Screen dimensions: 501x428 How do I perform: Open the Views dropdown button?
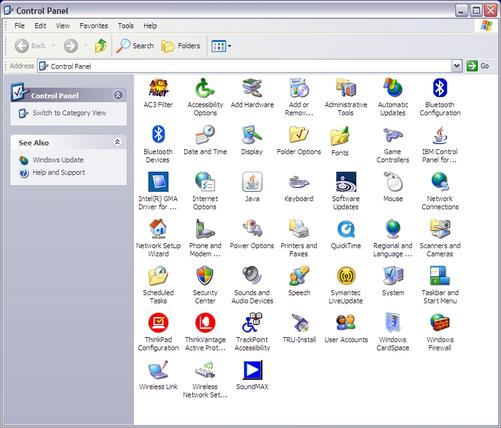[221, 46]
